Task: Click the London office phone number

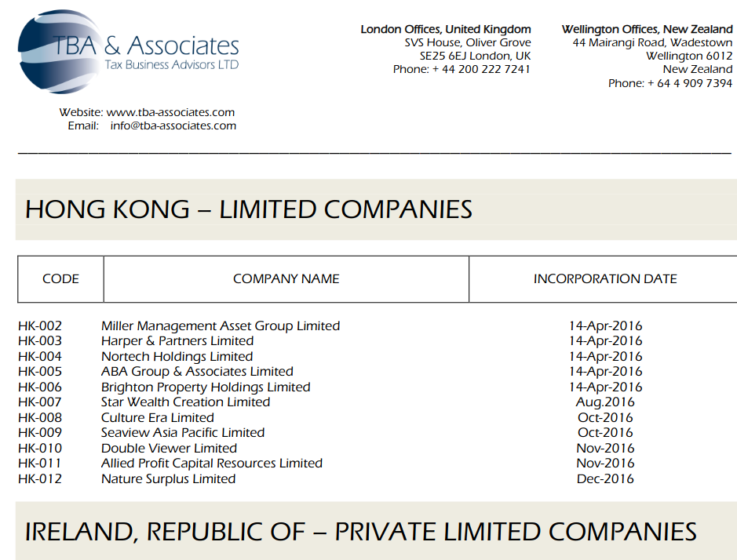Action: (x=480, y=69)
